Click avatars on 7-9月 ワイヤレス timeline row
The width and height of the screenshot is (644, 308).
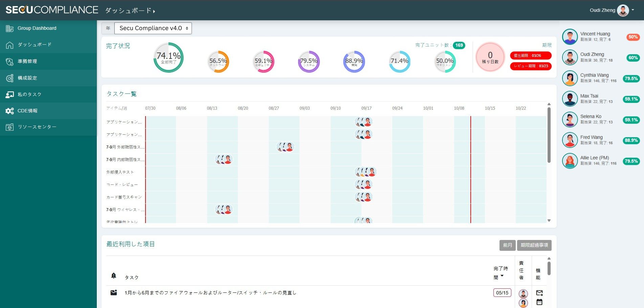(x=224, y=210)
